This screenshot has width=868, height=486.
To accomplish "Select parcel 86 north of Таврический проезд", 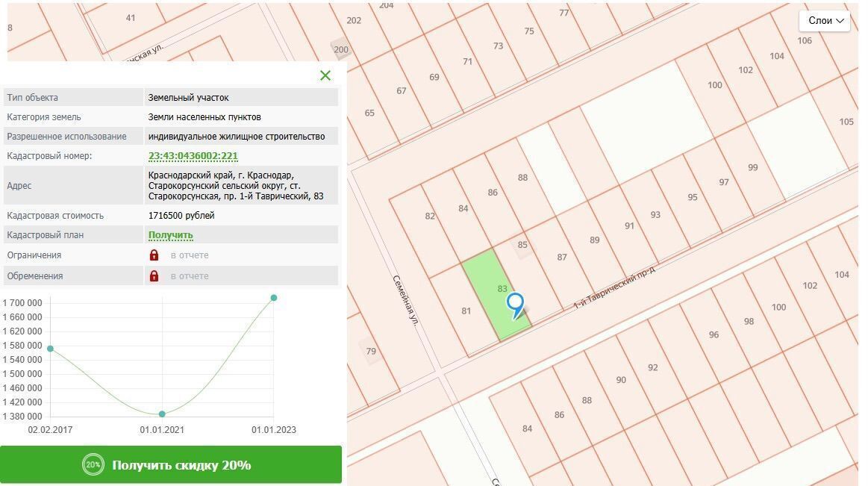I will (x=493, y=193).
